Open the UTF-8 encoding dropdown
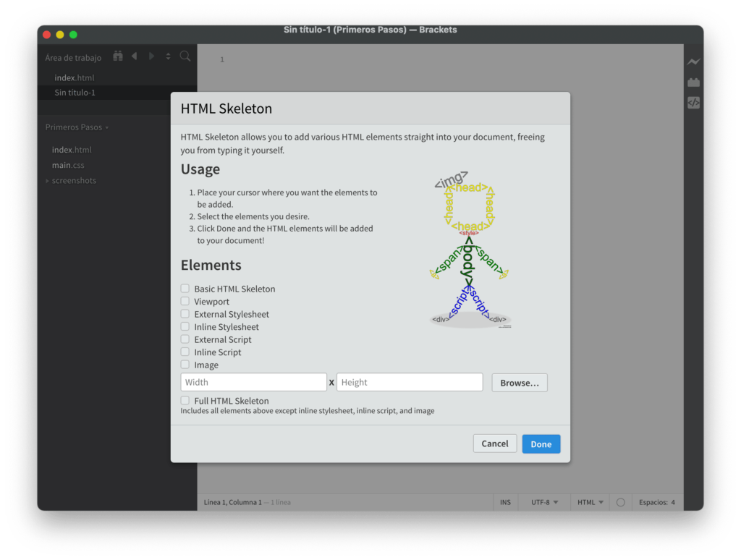Viewport: 741px width, 560px height. point(544,501)
